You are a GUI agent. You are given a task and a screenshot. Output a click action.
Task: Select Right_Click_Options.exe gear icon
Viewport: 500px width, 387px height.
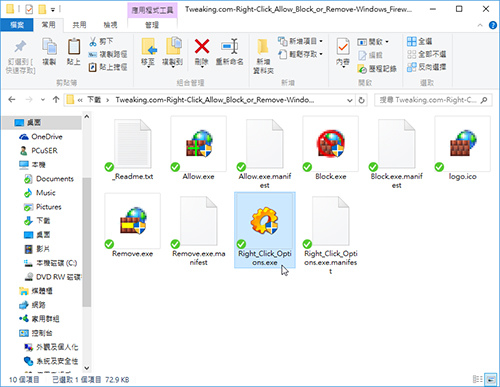point(265,220)
